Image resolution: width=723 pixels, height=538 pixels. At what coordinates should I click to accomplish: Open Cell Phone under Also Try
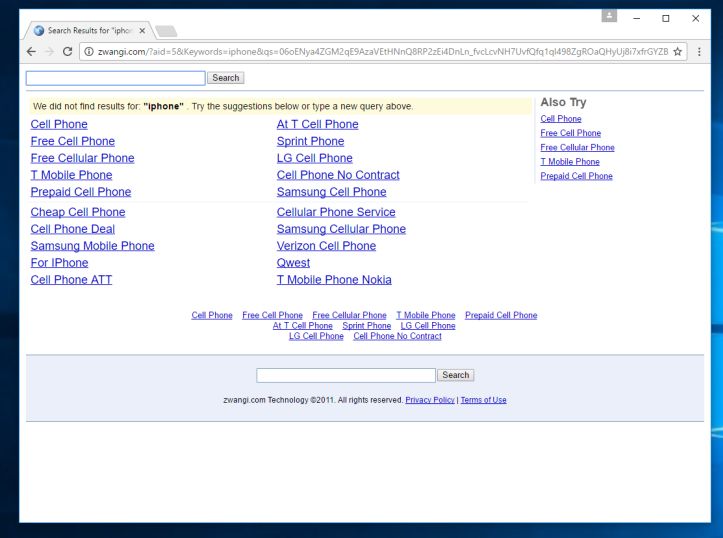[561, 119]
